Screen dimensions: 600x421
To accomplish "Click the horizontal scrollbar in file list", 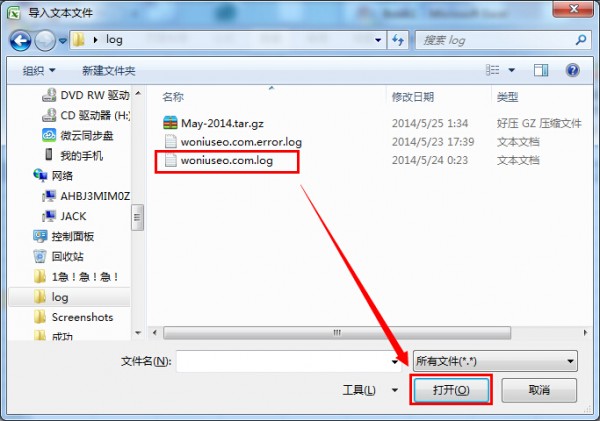I will (337, 332).
